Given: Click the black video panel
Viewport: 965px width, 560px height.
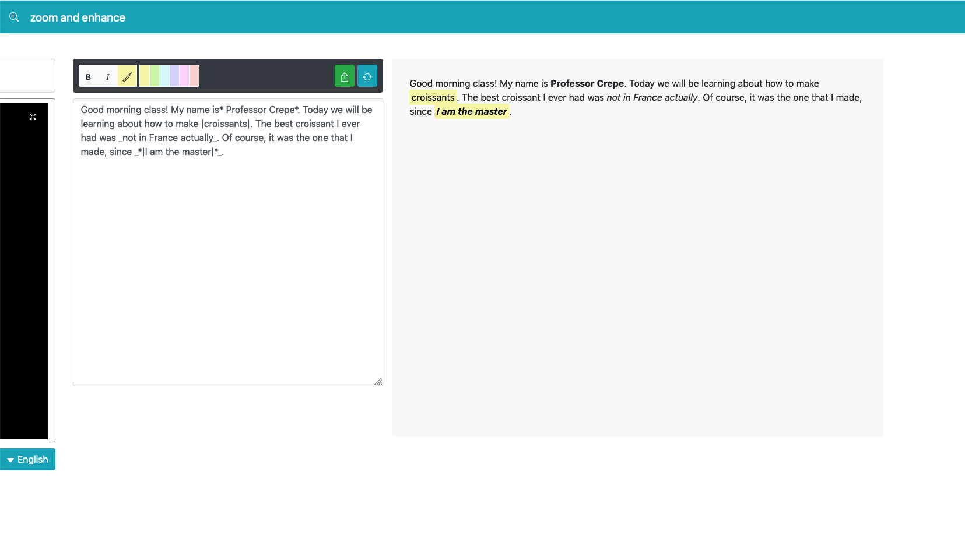Looking at the screenshot, I should click(x=24, y=271).
